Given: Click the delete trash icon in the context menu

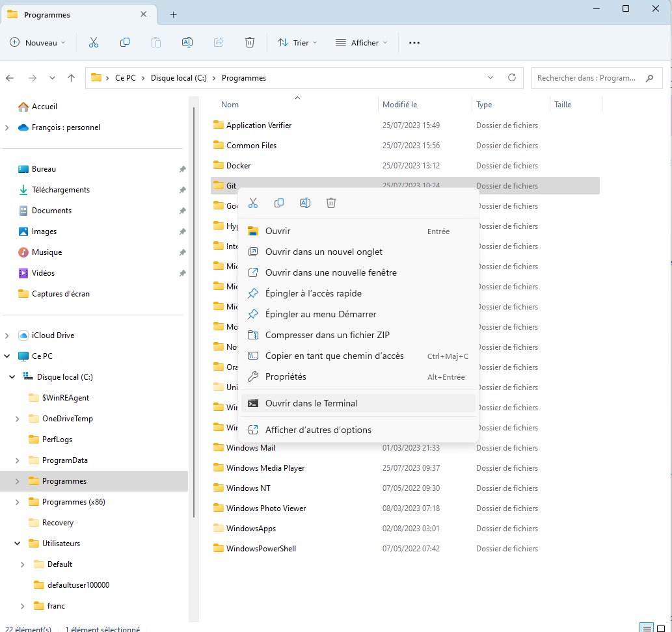Looking at the screenshot, I should [x=331, y=203].
